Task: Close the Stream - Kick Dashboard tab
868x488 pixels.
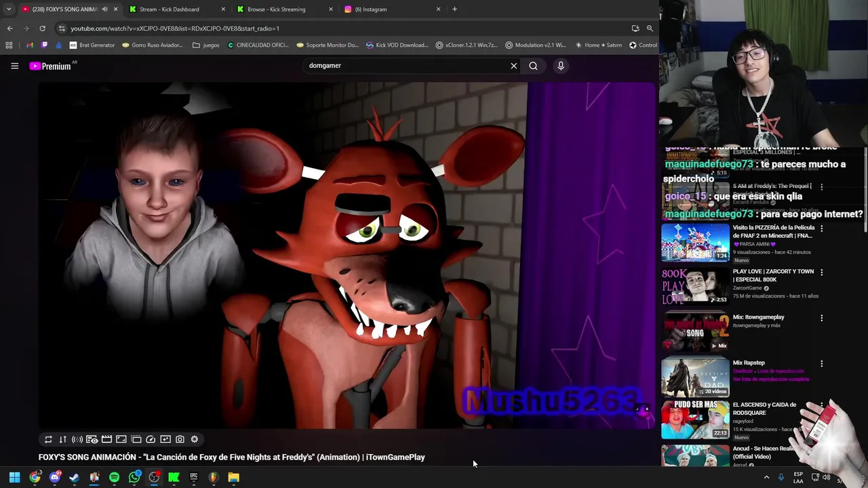Action: [224, 9]
